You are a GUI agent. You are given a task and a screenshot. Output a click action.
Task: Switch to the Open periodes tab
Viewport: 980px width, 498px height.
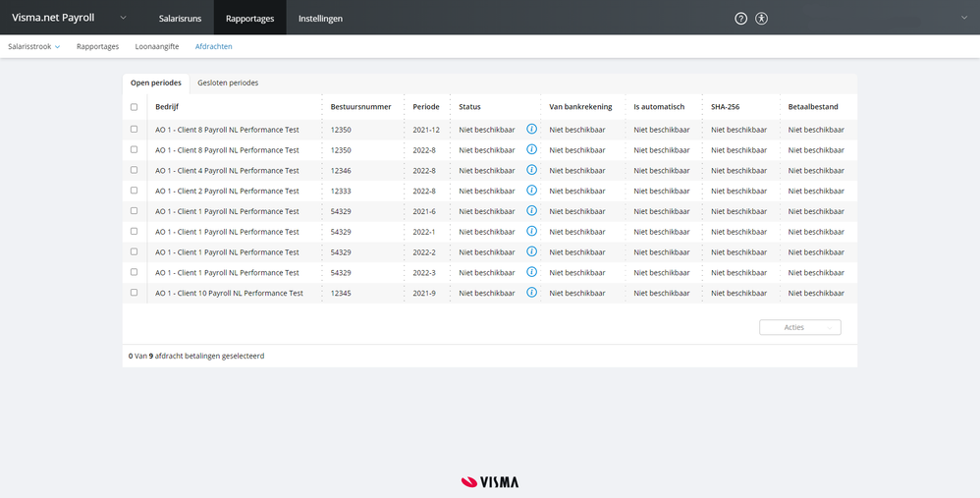[155, 83]
